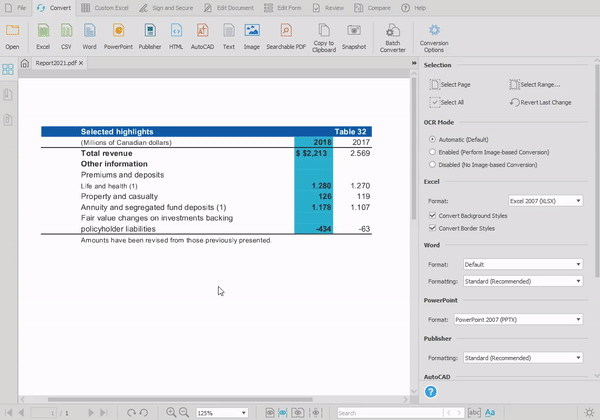Enable the Automatic (Default) OCR mode

pos(432,138)
